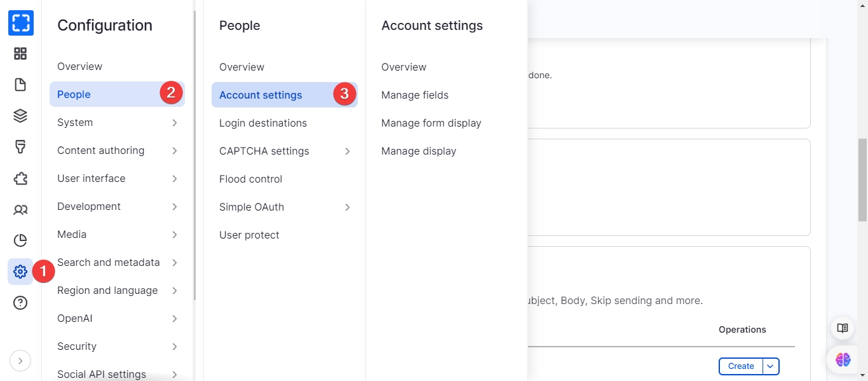Expand the sidebar with the arrow button

(20, 361)
